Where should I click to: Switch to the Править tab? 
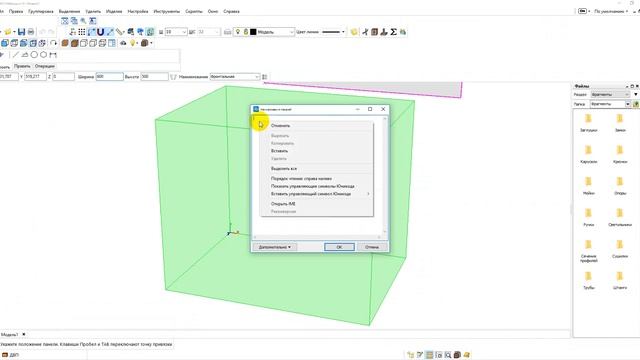tap(22, 66)
